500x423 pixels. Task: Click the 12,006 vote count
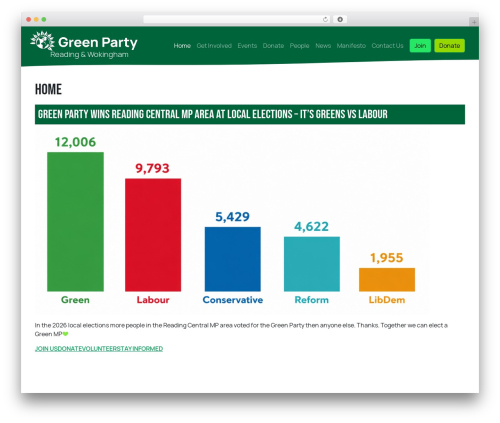pyautogui.click(x=75, y=142)
